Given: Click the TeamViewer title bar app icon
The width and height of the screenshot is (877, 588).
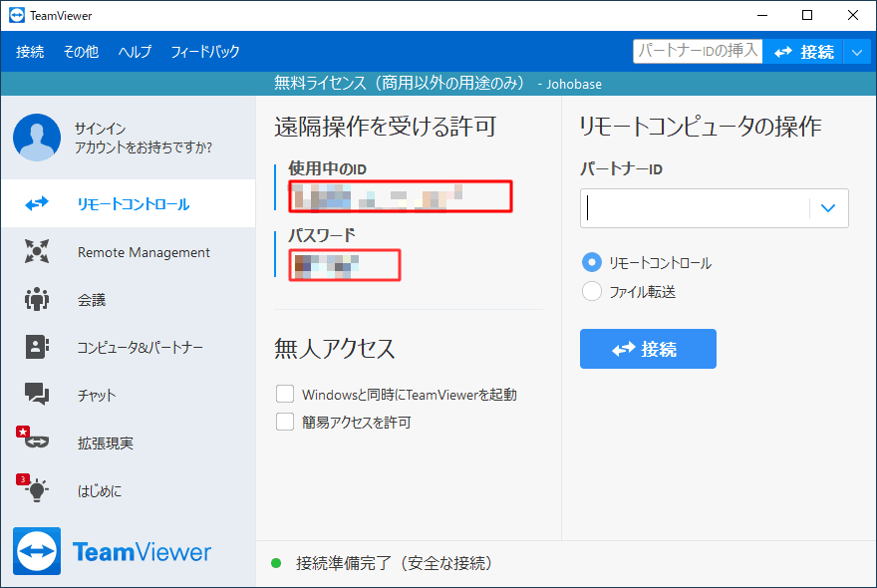Looking at the screenshot, I should [x=17, y=15].
